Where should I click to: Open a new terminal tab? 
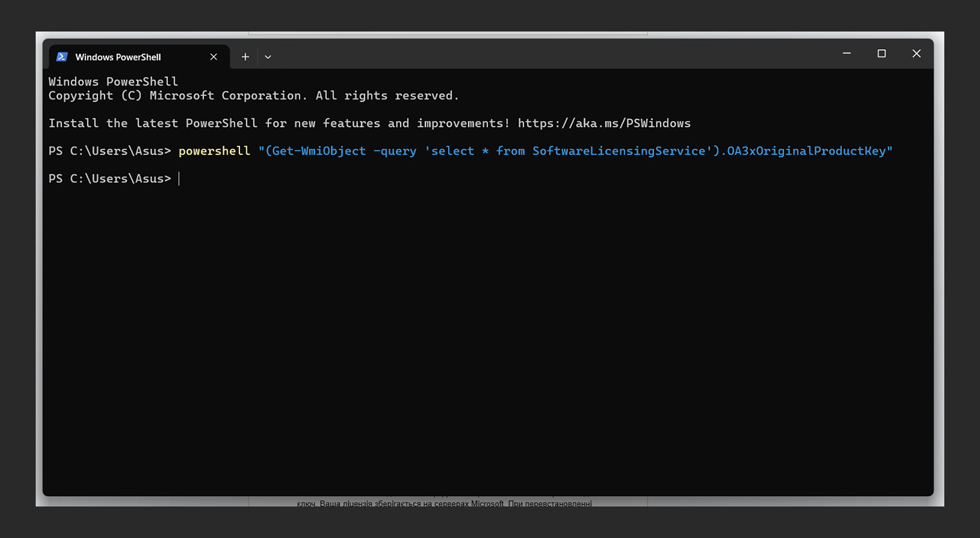[245, 57]
